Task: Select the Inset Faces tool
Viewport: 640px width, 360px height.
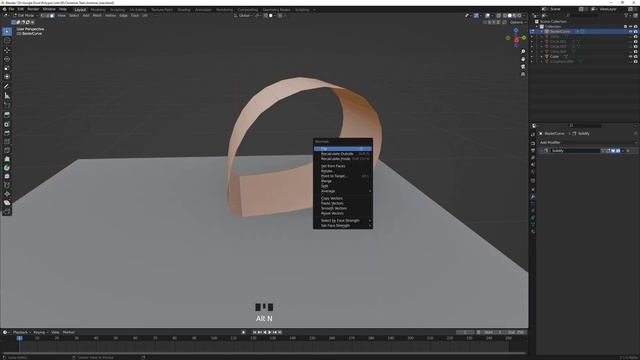Action: [x=7, y=124]
